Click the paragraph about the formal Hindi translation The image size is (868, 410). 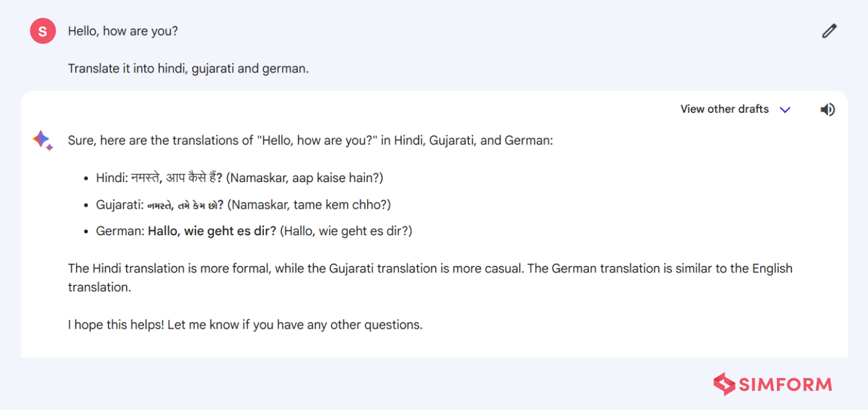click(430, 269)
